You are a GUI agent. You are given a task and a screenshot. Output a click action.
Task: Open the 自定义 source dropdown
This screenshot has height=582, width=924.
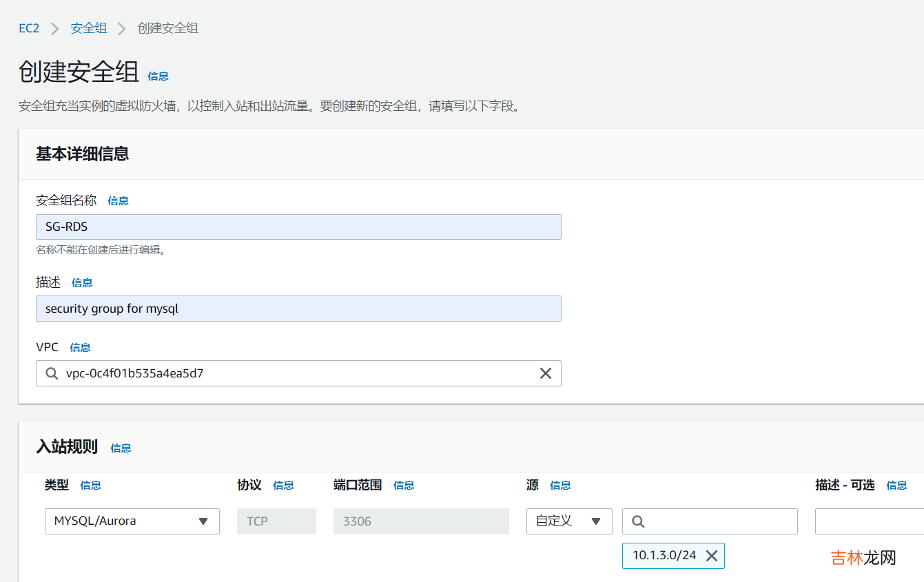coord(569,521)
